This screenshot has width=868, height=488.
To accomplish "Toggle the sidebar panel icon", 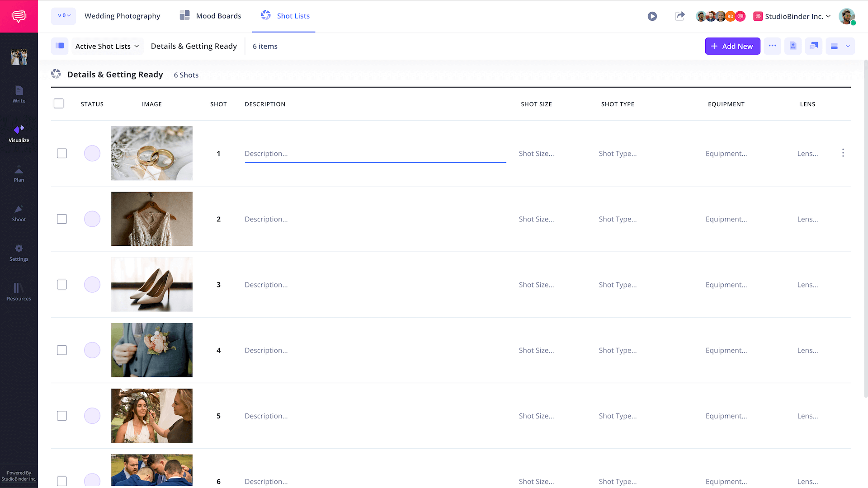I will coord(60,46).
